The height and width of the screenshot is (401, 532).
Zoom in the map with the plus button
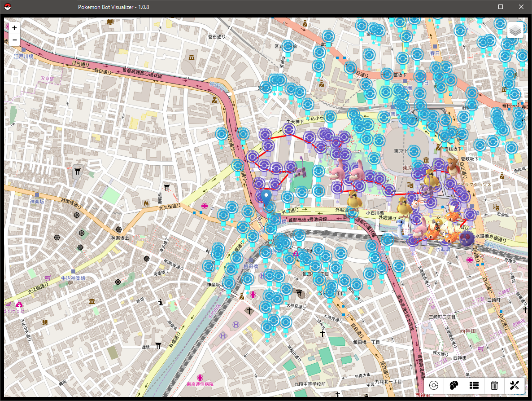click(14, 28)
